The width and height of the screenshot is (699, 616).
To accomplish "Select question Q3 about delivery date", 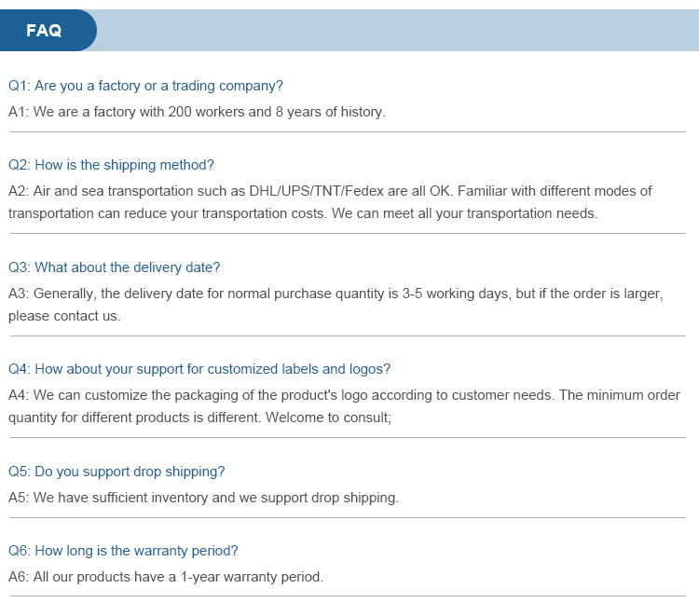I will tap(114, 267).
